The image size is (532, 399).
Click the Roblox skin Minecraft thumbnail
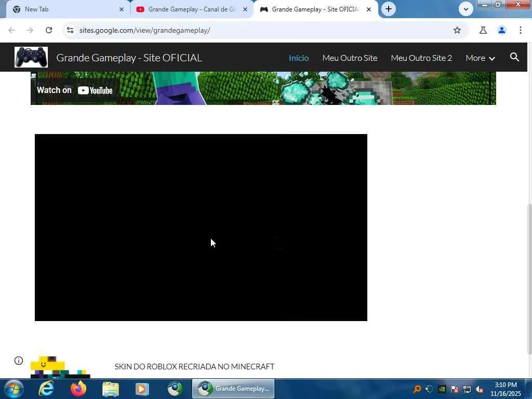(60, 367)
